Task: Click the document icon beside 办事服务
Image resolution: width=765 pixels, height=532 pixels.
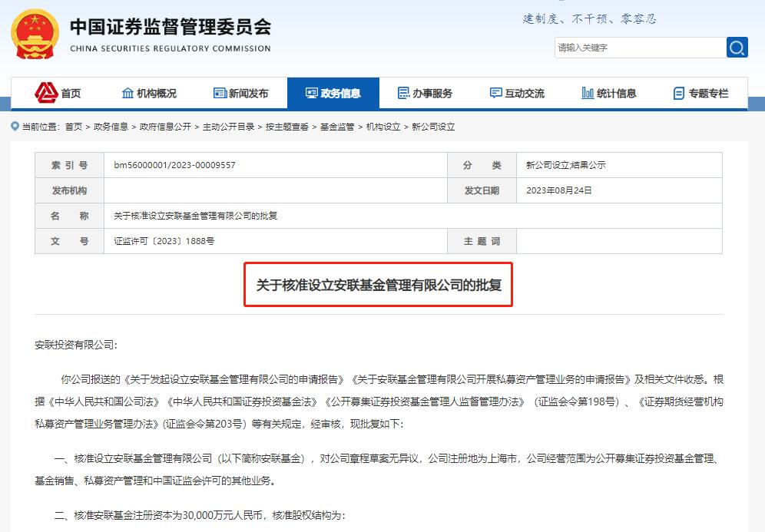Action: click(403, 93)
